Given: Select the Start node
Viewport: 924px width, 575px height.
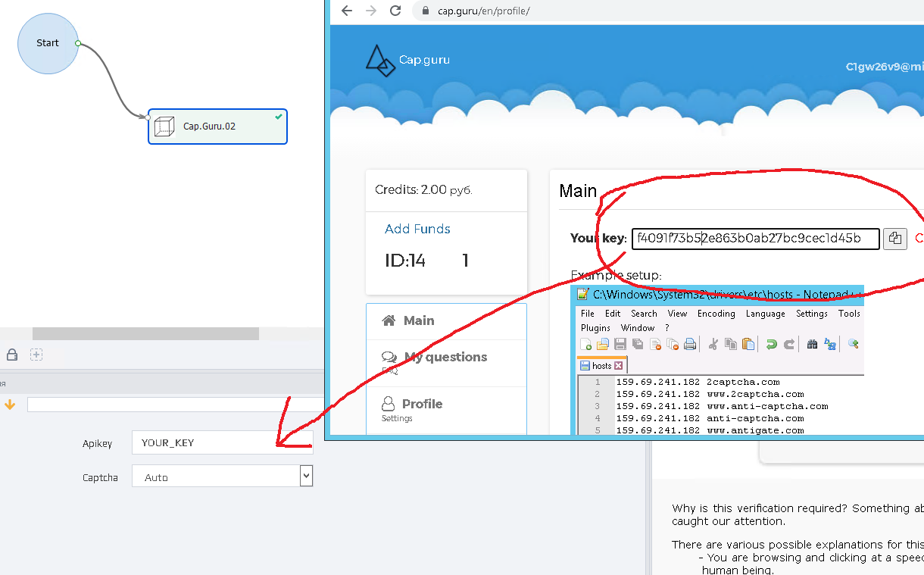Looking at the screenshot, I should click(48, 43).
